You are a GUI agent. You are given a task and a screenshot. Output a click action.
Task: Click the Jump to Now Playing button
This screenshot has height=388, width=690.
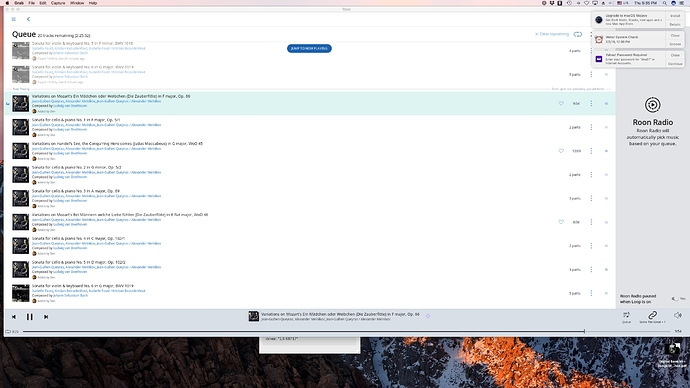pos(309,48)
